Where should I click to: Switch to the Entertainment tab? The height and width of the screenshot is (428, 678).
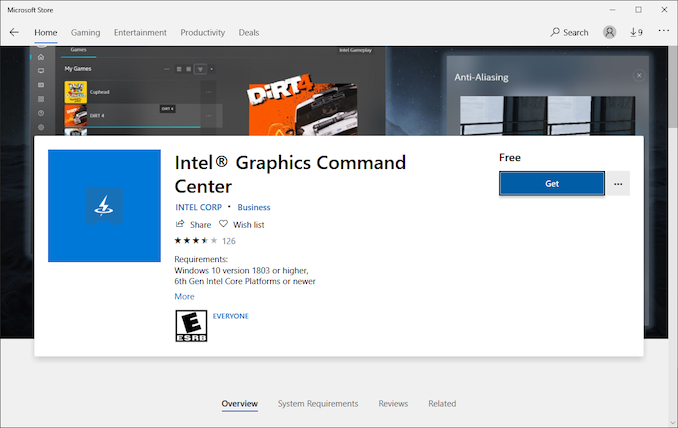click(140, 32)
